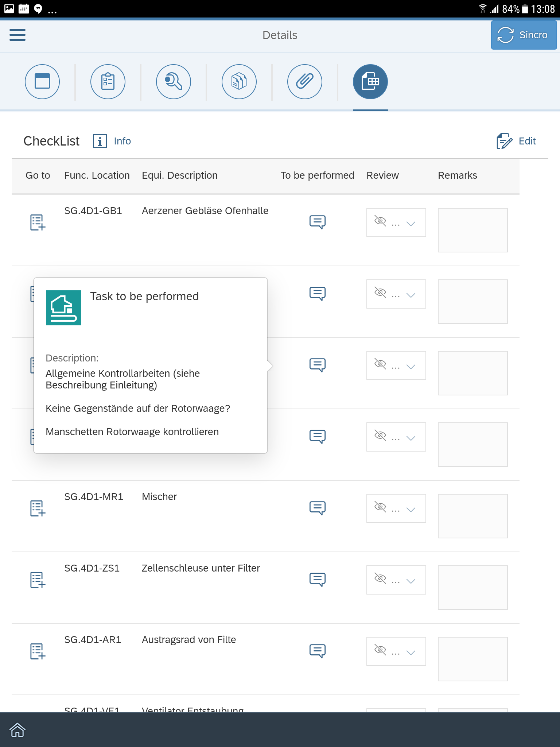Toggle hidden-eye review icon for Aerzener Gebläse
The image size is (560, 747).
pos(380,221)
